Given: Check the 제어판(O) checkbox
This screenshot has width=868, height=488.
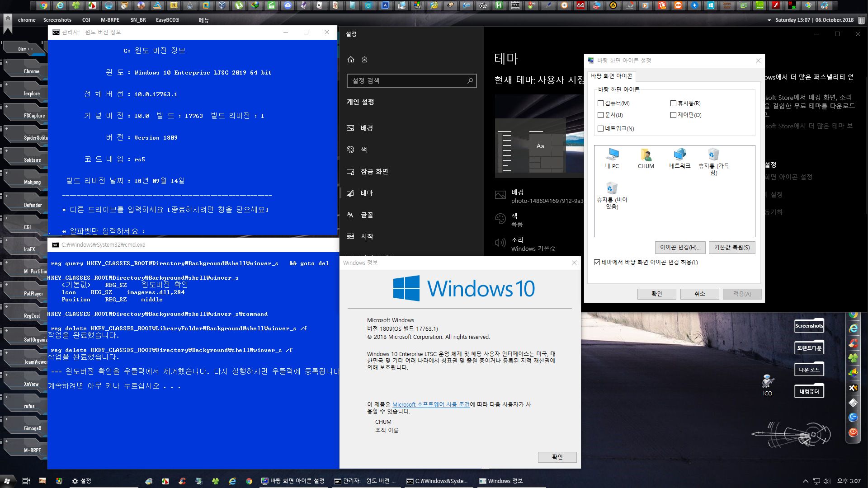Looking at the screenshot, I should coord(673,115).
